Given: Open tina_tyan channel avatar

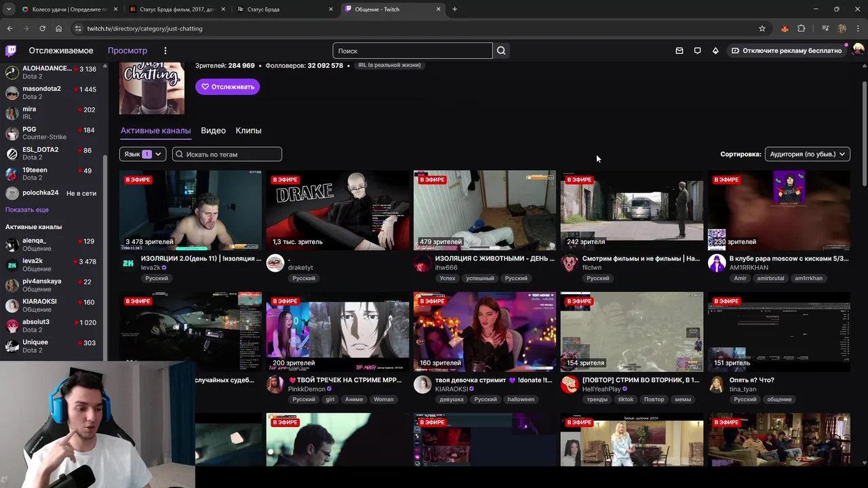Looking at the screenshot, I should click(x=717, y=384).
